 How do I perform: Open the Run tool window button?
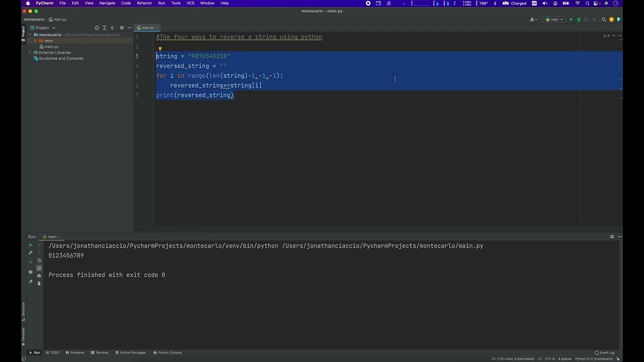coord(34,352)
